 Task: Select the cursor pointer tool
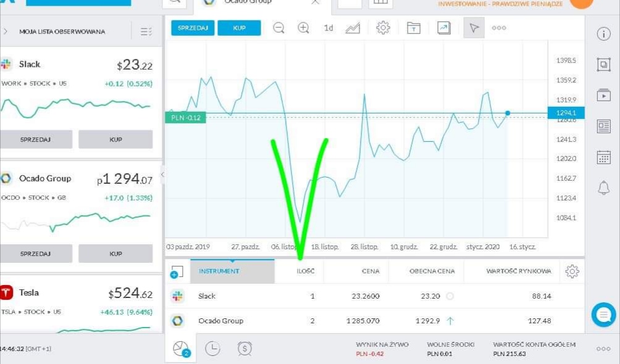(474, 28)
